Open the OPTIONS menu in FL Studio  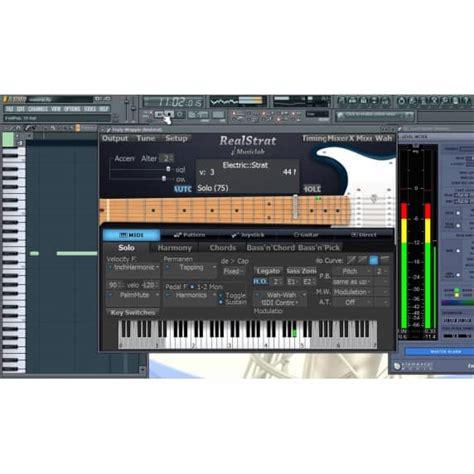(x=72, y=109)
